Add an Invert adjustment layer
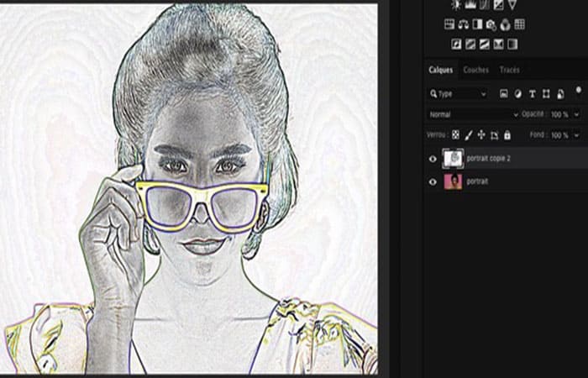This screenshot has width=588, height=378. 456,45
